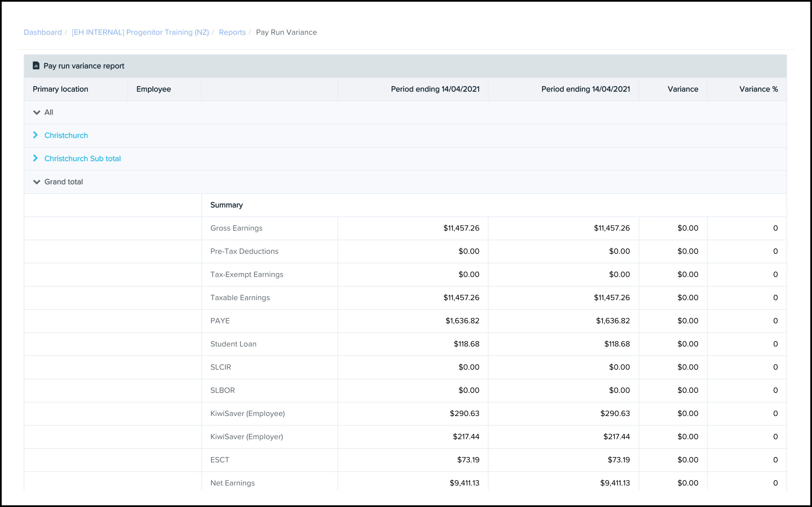The width and height of the screenshot is (812, 507).
Task: Click the KiwiSaver (Employee) row label
Action: pyautogui.click(x=247, y=413)
